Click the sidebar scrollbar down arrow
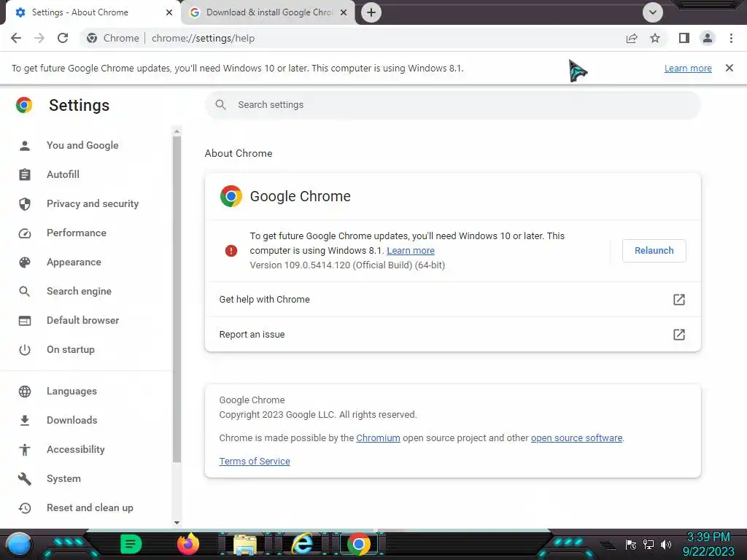This screenshot has height=560, width=747. [177, 522]
